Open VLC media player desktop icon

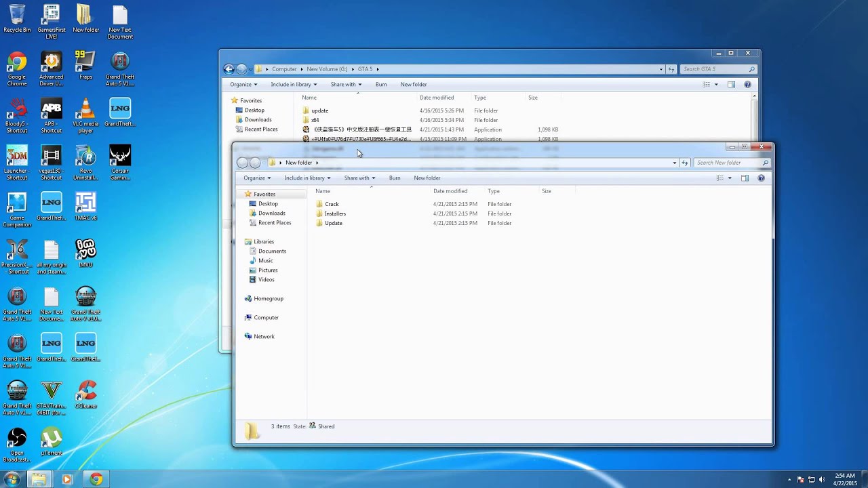(x=85, y=116)
